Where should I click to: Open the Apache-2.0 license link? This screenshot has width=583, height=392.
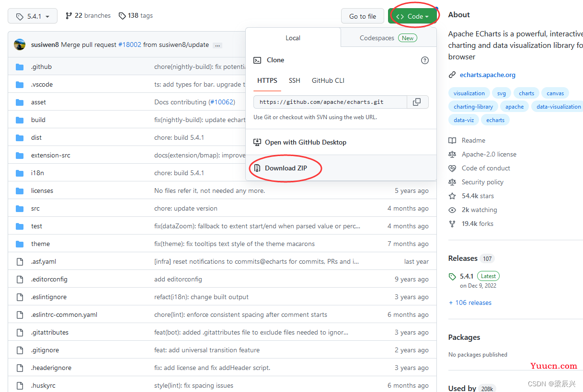[489, 154]
